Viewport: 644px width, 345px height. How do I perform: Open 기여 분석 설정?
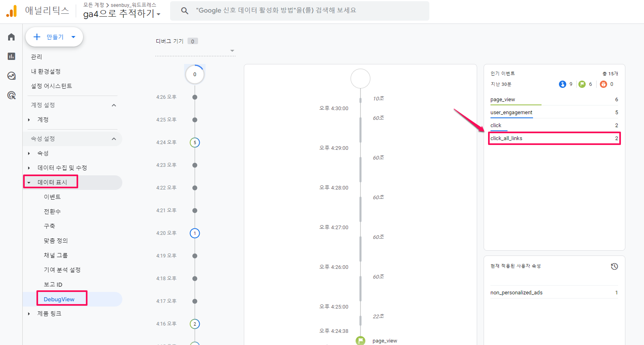click(x=62, y=270)
